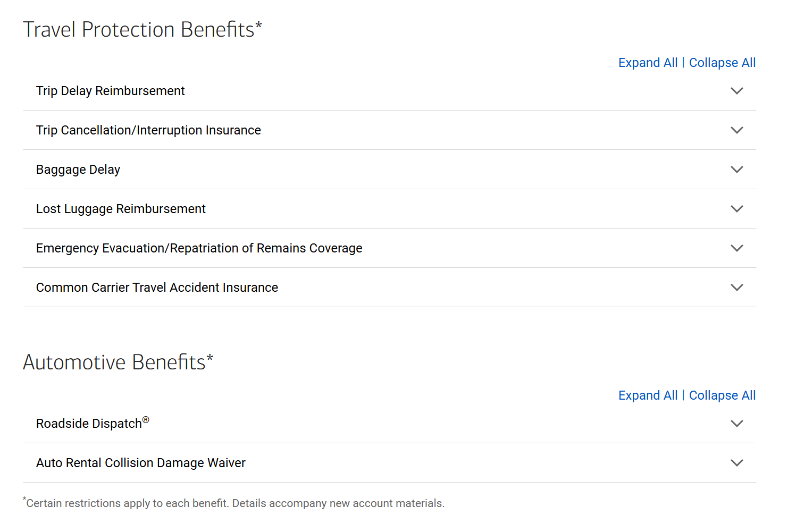Open the Roadside Dispatch chevron
The height and width of the screenshot is (532, 796).
pos(736,424)
